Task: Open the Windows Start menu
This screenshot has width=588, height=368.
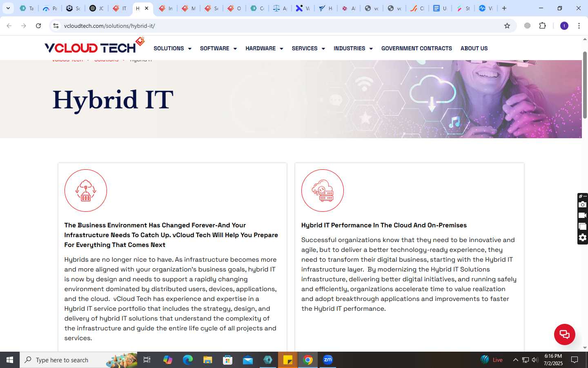Action: (10, 360)
